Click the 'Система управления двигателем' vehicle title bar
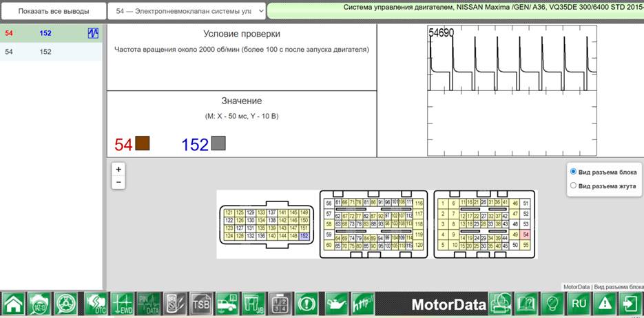Image resolution: width=644 pixels, height=318 pixels. 455,10
